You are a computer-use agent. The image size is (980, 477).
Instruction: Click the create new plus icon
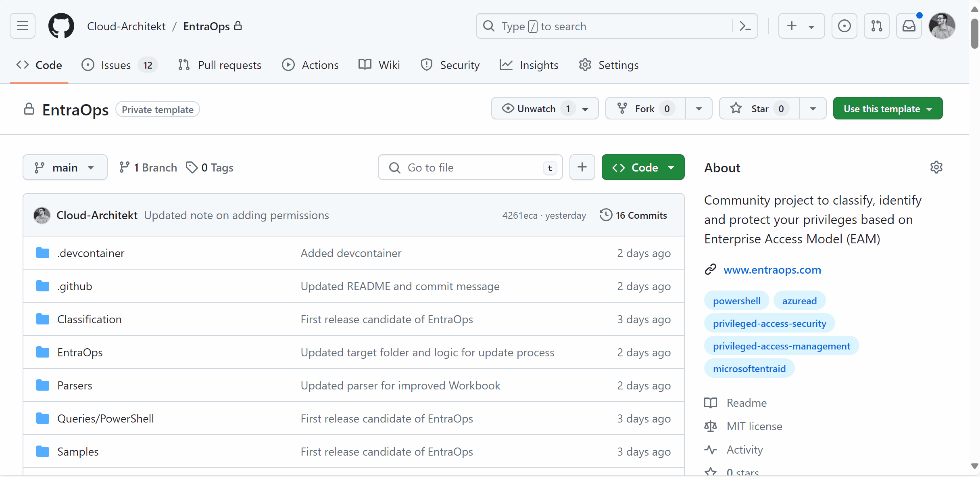pos(792,26)
